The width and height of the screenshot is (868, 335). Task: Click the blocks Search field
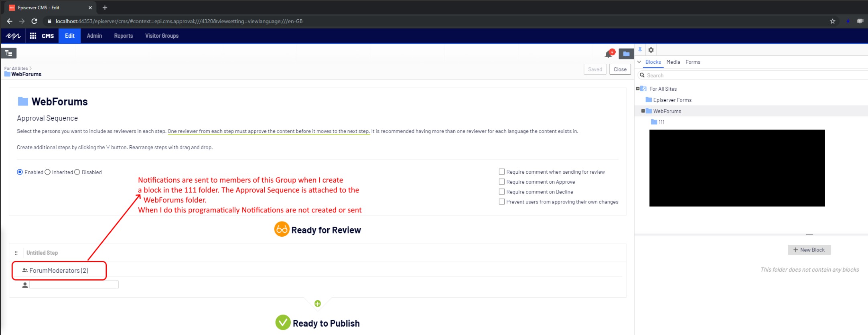tap(754, 75)
